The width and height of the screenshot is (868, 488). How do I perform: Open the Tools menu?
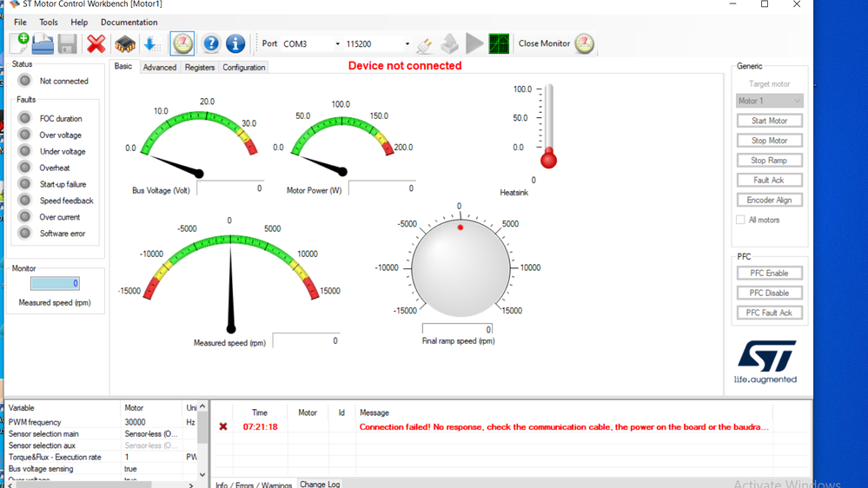pos(48,22)
